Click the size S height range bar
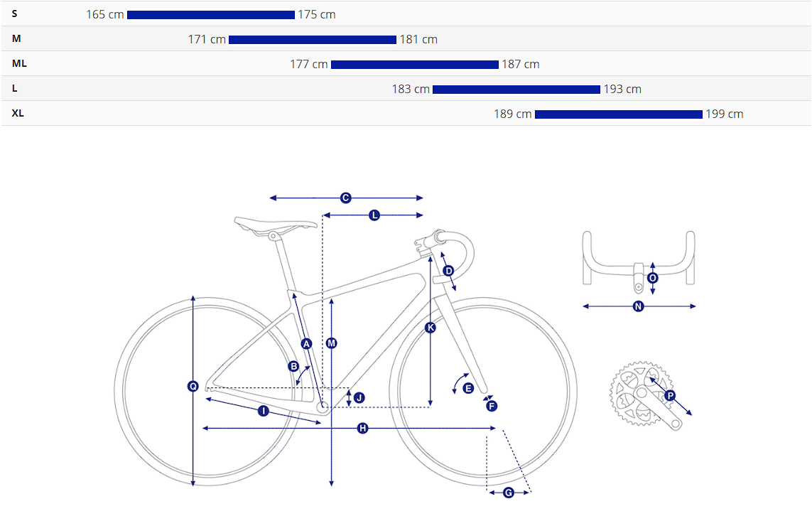Viewport: 812px width, 521px height. 211,15
